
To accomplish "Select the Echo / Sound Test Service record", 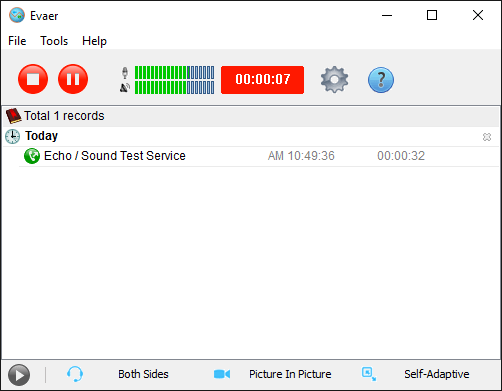I will 259,156.
